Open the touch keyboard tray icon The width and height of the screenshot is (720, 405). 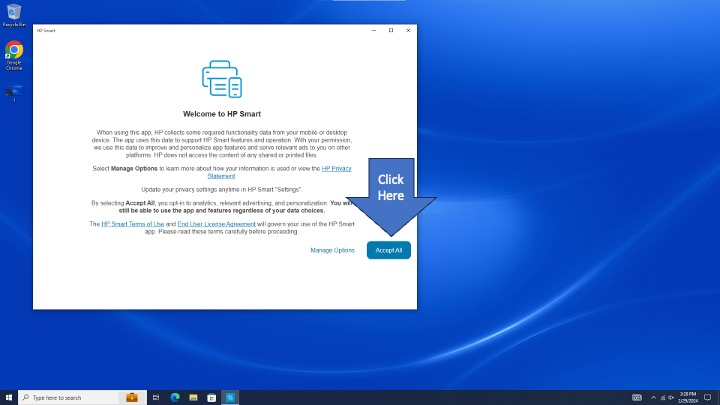click(636, 398)
